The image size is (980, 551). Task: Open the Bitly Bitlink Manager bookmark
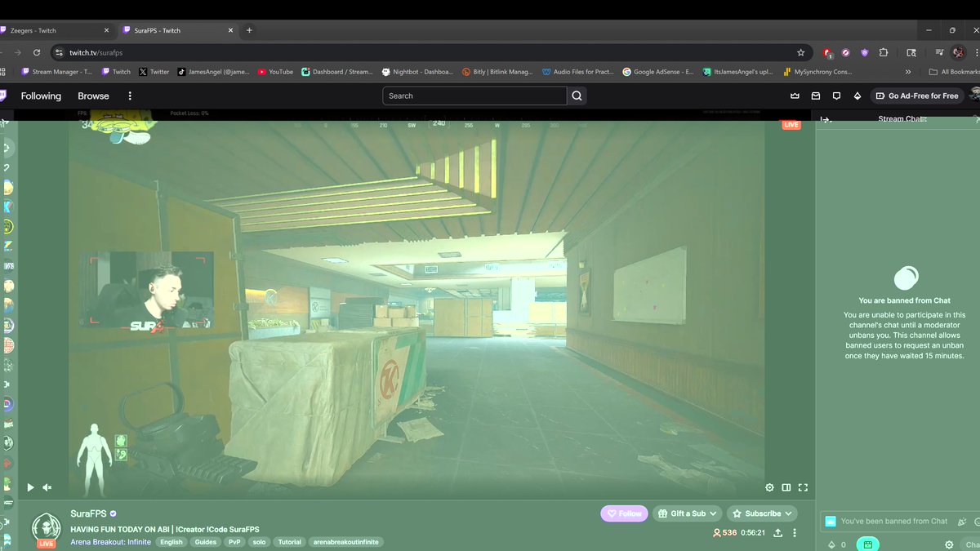click(x=497, y=72)
